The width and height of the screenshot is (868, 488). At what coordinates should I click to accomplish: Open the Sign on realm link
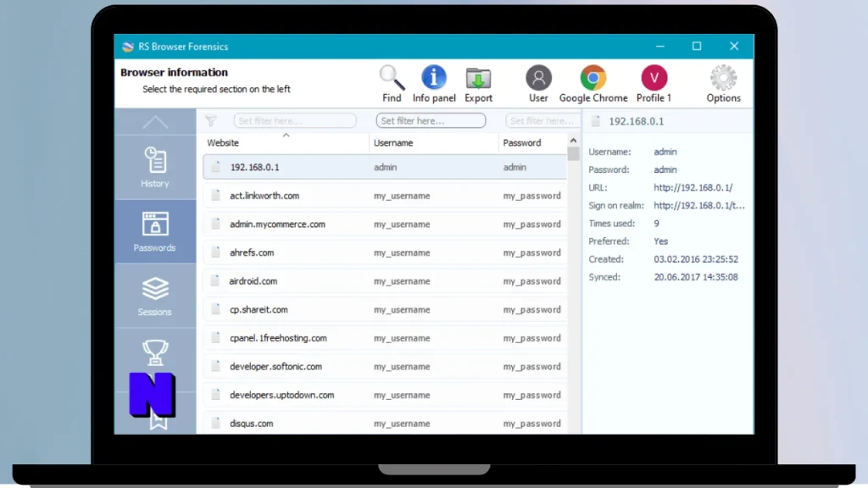pos(699,205)
